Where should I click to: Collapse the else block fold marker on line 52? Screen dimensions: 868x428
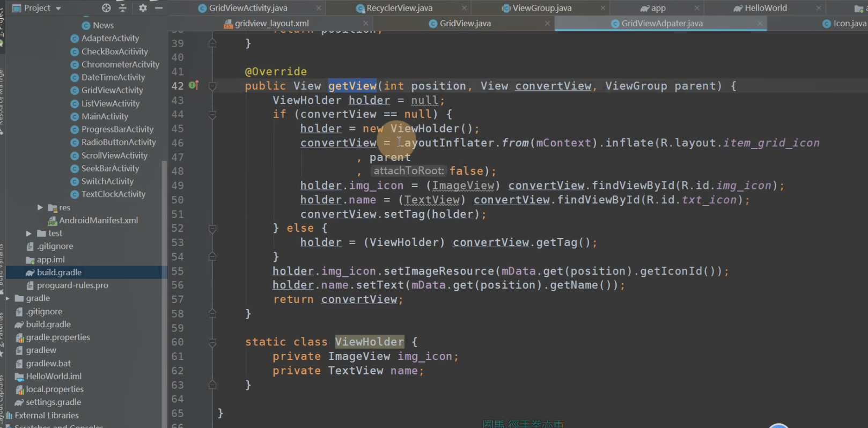tap(212, 228)
